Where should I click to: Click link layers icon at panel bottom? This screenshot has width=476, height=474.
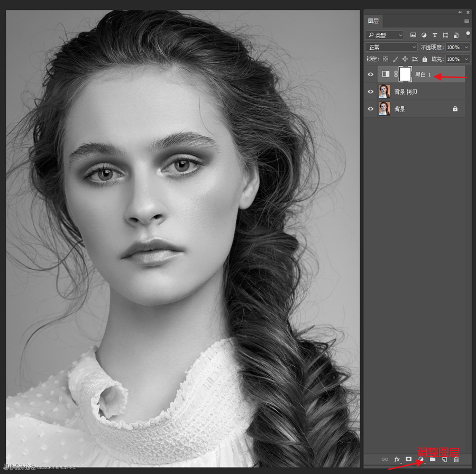385,459
